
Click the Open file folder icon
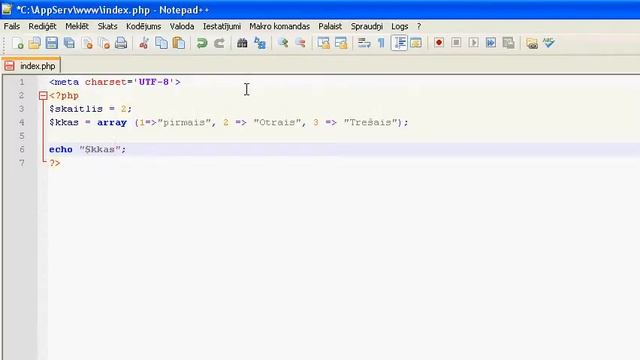[x=35, y=43]
